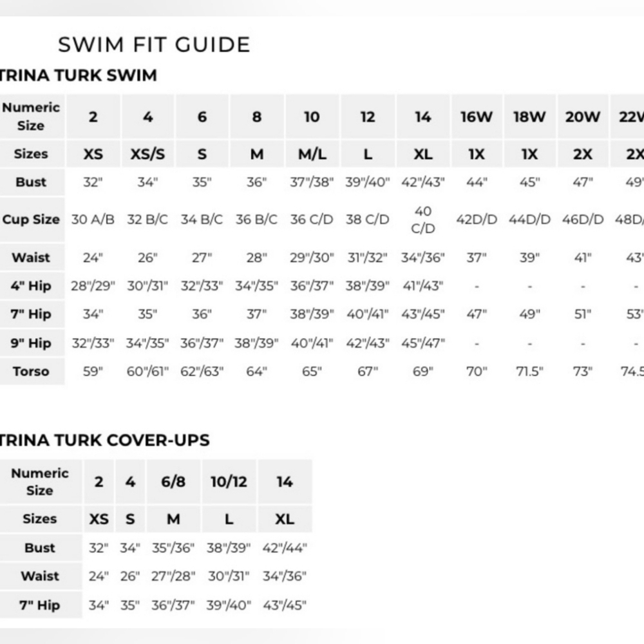Select the 39"/40" cover-ups hip value
This screenshot has height=644, width=644.
click(229, 605)
